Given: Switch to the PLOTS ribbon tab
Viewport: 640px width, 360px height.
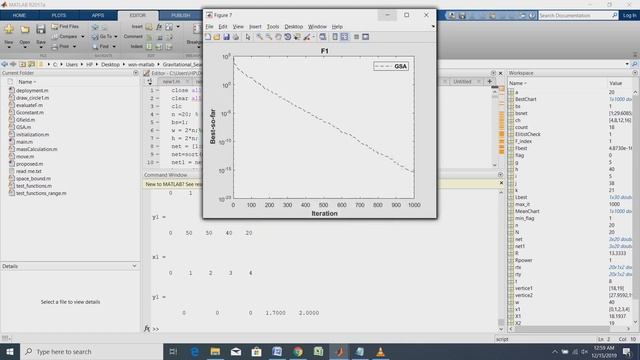Looking at the screenshot, I should click(x=58, y=16).
